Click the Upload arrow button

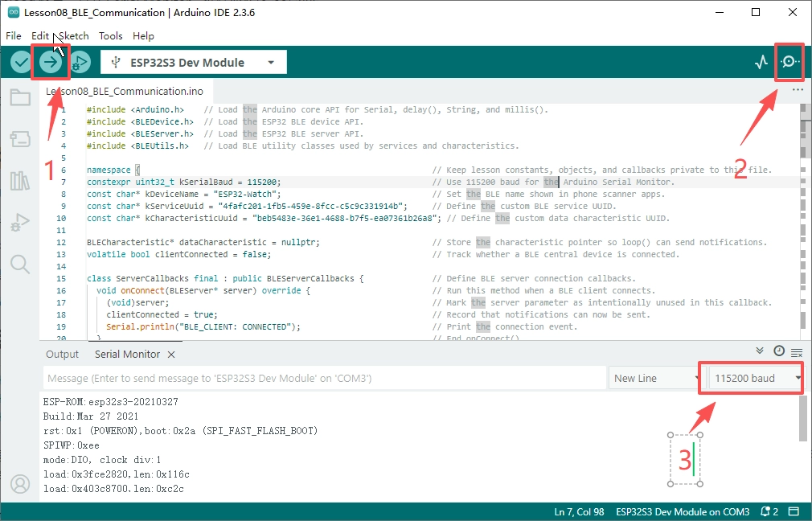click(51, 63)
